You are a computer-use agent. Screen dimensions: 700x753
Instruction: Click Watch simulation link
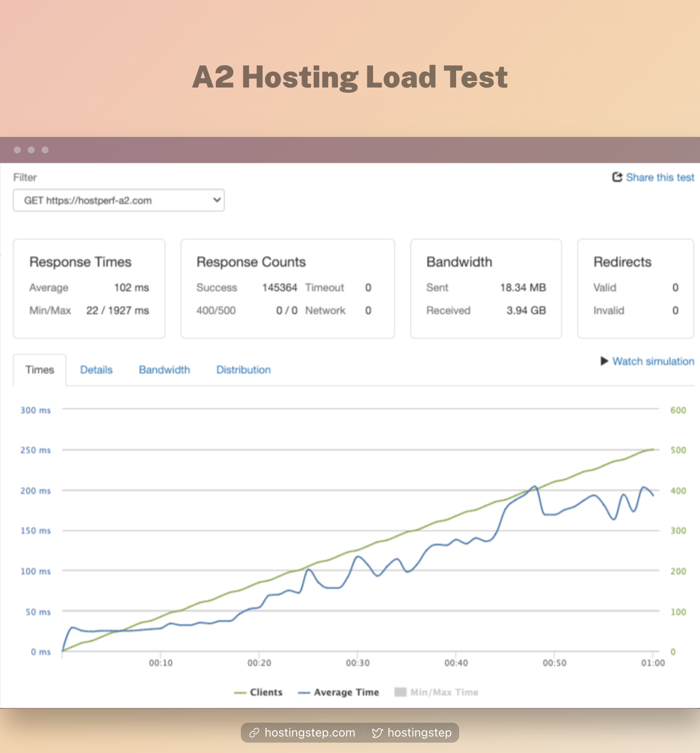[653, 361]
